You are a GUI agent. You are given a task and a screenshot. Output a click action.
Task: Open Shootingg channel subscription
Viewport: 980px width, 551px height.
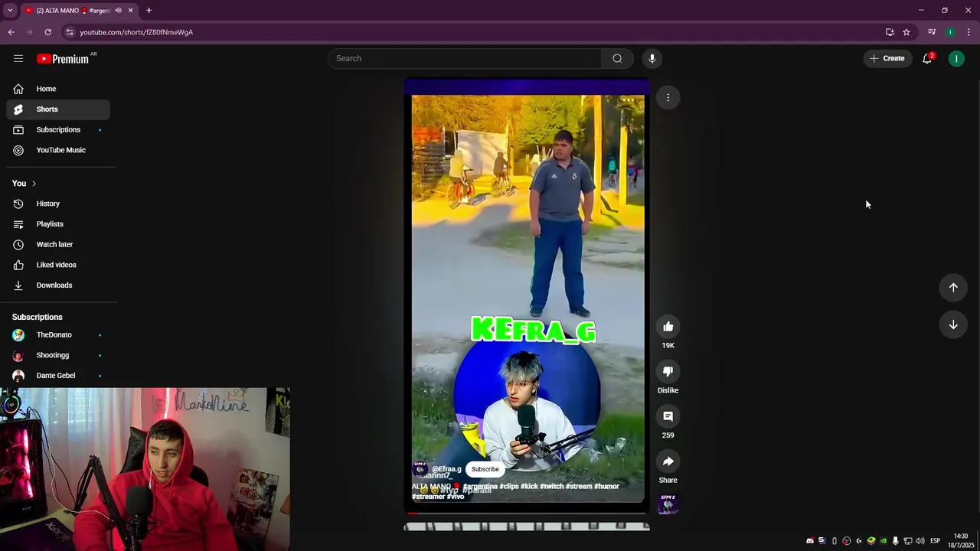pos(58,355)
